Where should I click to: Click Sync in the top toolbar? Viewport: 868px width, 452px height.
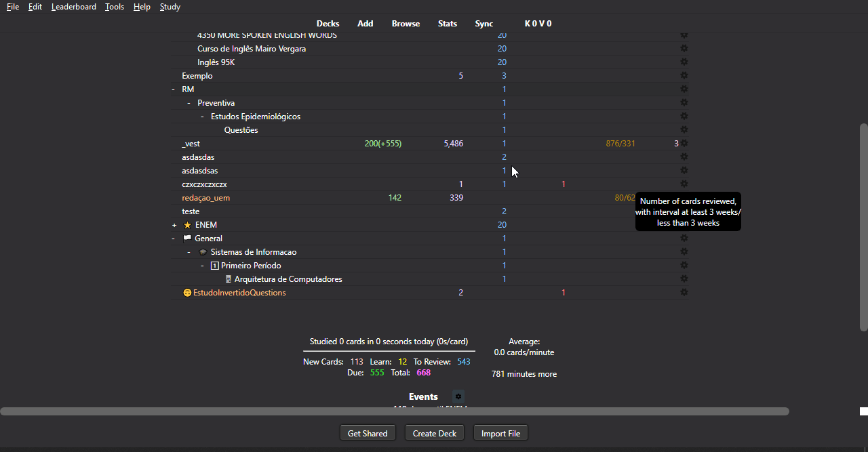point(484,24)
